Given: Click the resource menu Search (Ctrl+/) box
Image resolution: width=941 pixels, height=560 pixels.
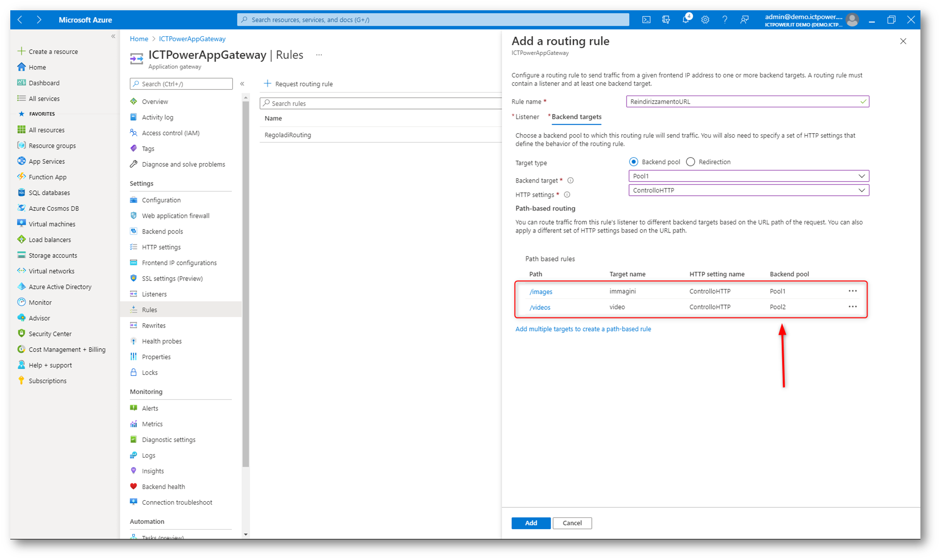Looking at the screenshot, I should (181, 84).
